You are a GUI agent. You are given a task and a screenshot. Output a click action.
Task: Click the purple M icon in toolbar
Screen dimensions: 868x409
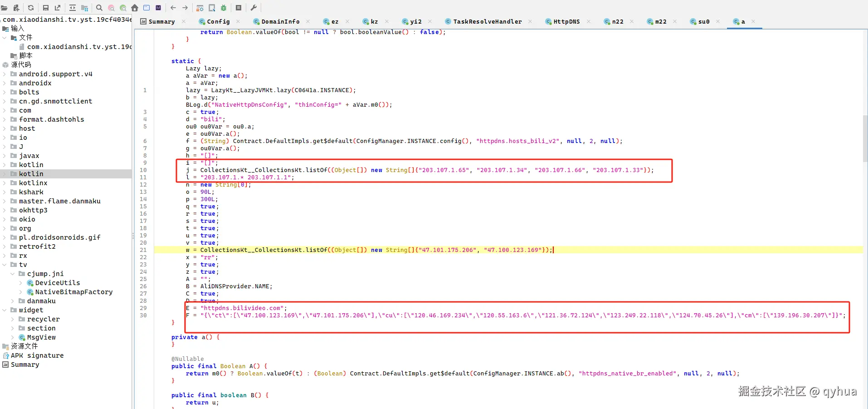(x=158, y=8)
